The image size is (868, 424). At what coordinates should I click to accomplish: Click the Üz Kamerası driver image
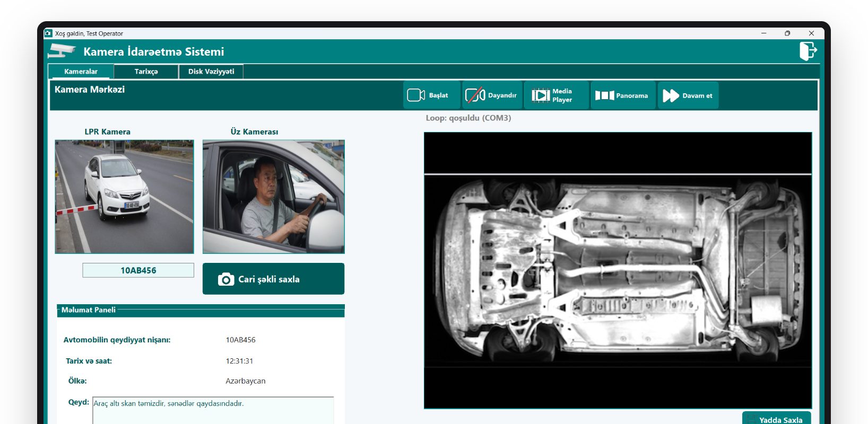[273, 197]
